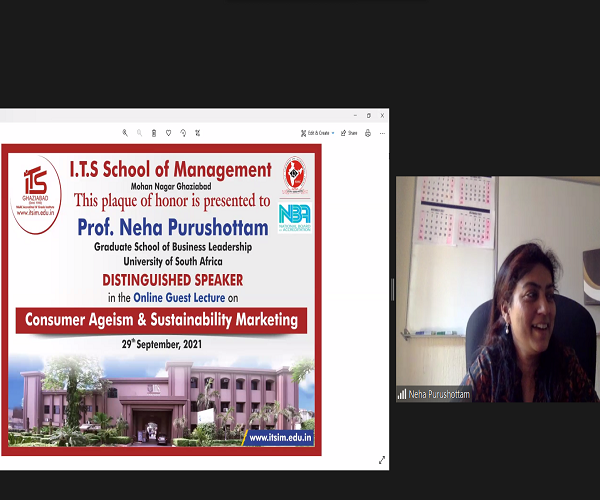Click Graduate School of Business Leadership text
The width and height of the screenshot is (600, 500).
pyautogui.click(x=173, y=247)
